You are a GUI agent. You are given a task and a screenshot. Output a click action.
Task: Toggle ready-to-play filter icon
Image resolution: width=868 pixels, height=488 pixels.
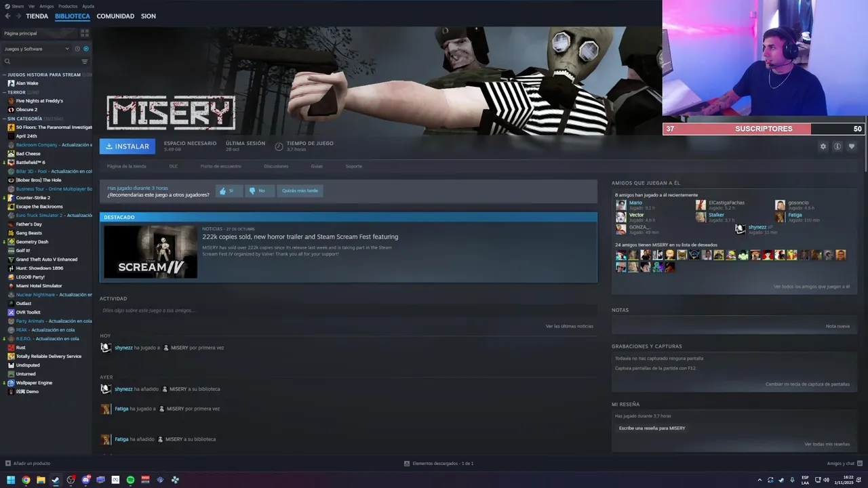tap(86, 49)
